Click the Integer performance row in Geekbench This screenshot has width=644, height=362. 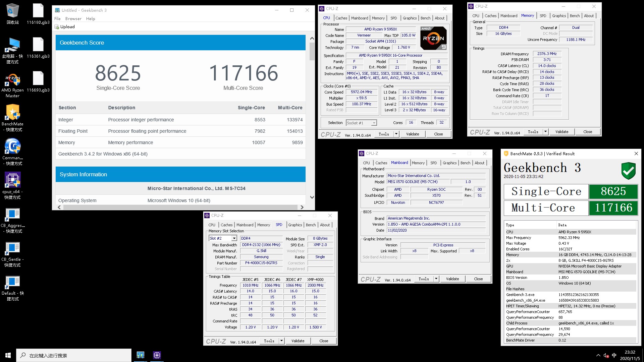[180, 120]
